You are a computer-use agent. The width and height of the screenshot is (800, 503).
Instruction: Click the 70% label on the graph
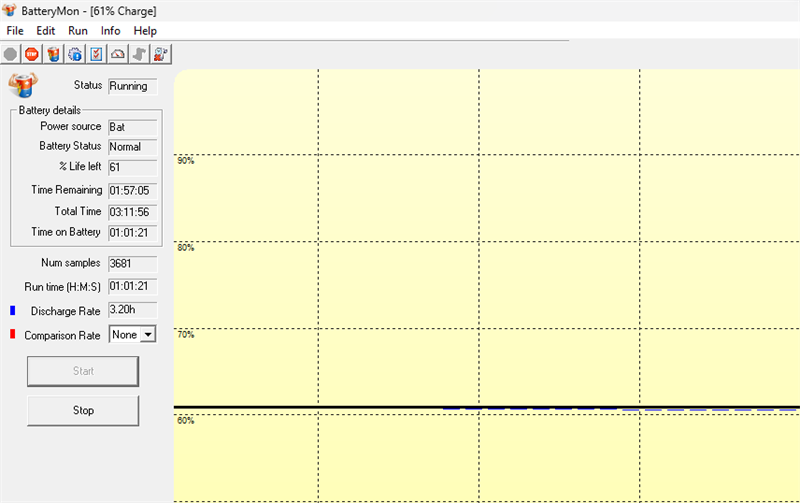coord(186,335)
